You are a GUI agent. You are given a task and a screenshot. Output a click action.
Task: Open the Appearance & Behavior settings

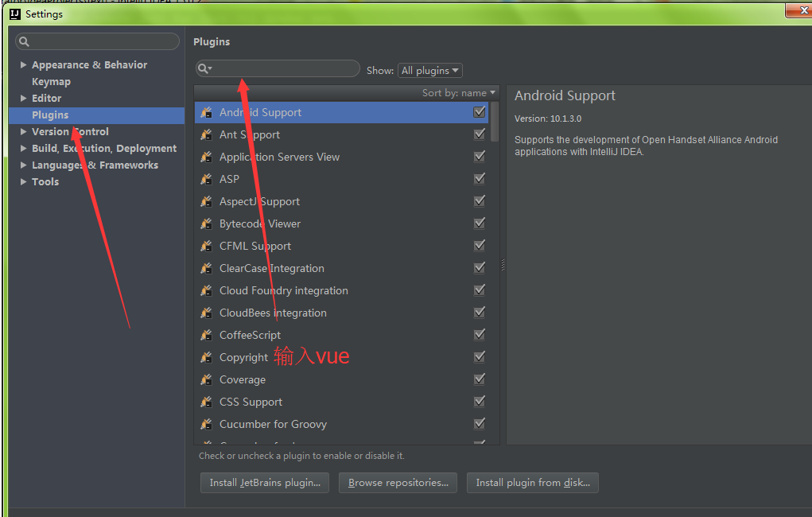pos(90,64)
